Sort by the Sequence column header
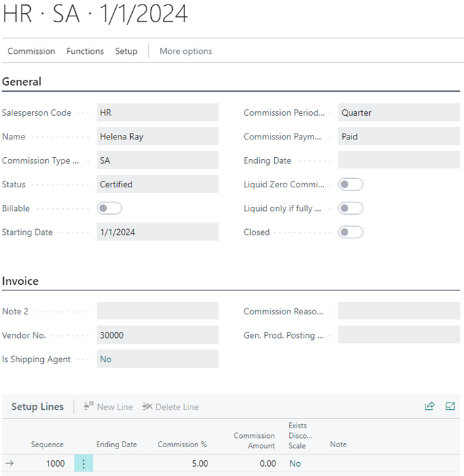The width and height of the screenshot is (464, 476). 47,445
